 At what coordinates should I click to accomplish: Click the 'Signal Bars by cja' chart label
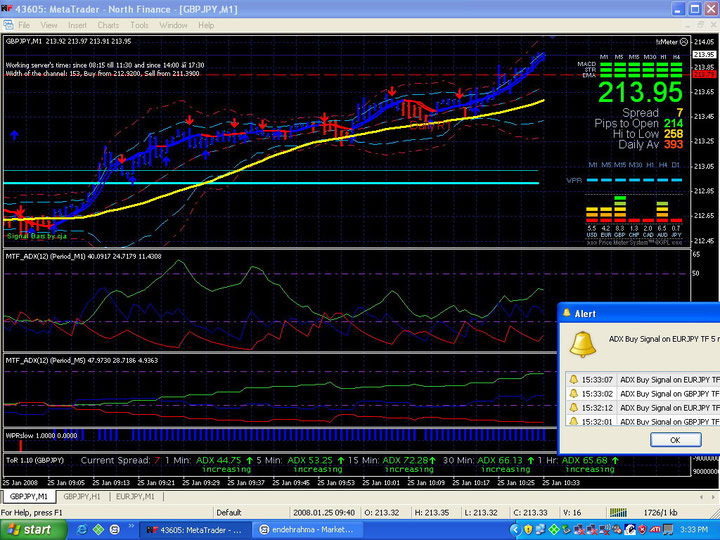36,236
